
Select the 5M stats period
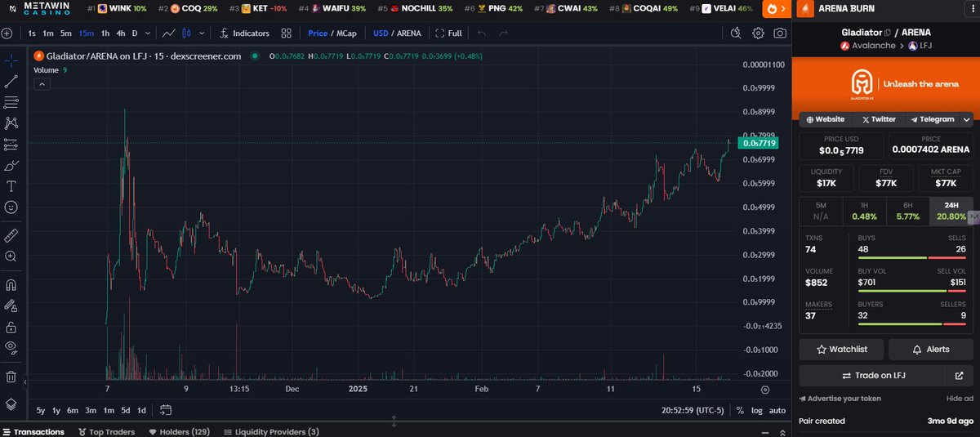click(821, 211)
